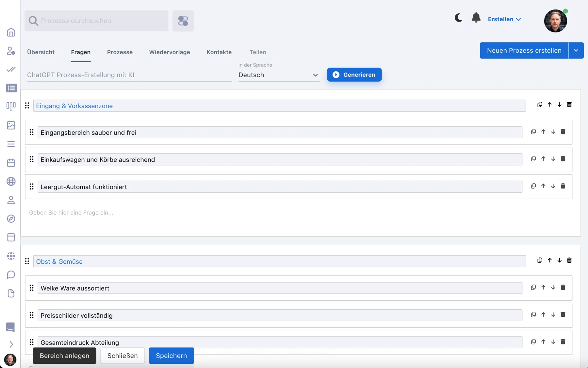Click drag handle of Obst & Gemüse section
The height and width of the screenshot is (368, 588).
[27, 261]
